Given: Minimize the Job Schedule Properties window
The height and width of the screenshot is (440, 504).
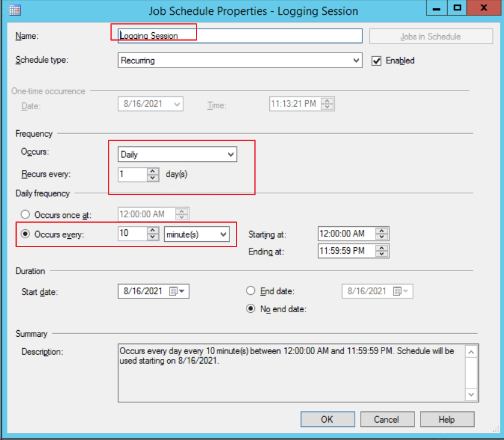Looking at the screenshot, I should click(x=437, y=8).
